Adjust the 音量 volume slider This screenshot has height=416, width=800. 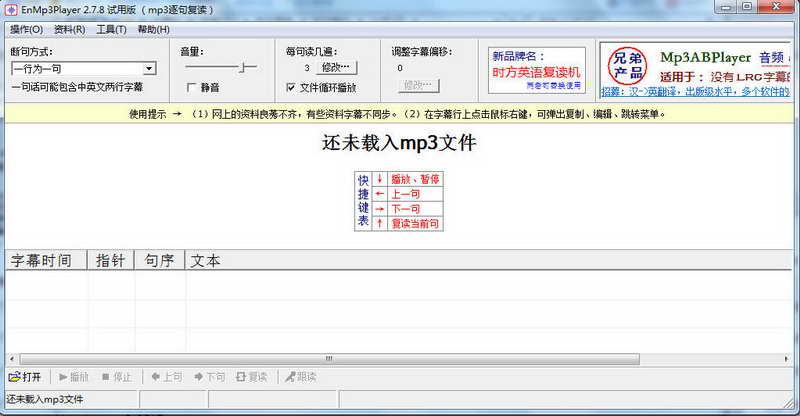221,67
